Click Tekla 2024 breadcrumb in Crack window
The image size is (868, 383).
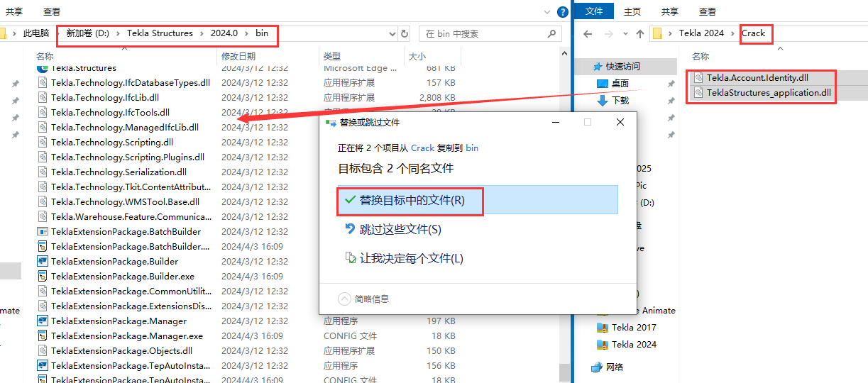tap(701, 33)
